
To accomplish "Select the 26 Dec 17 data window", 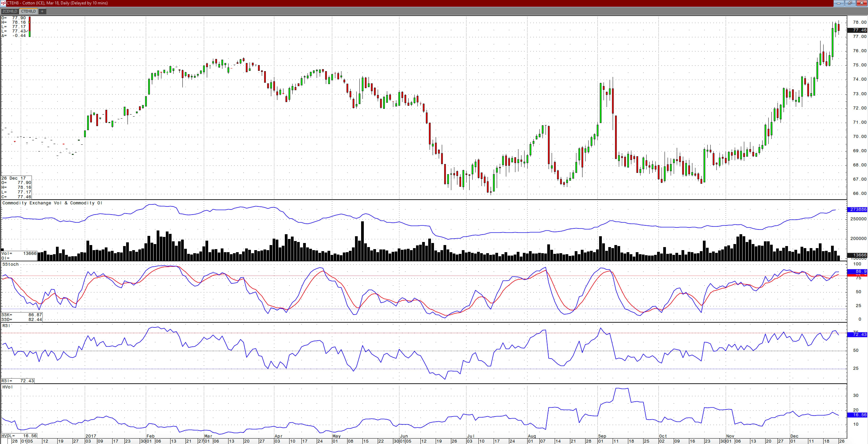I will coord(16,187).
